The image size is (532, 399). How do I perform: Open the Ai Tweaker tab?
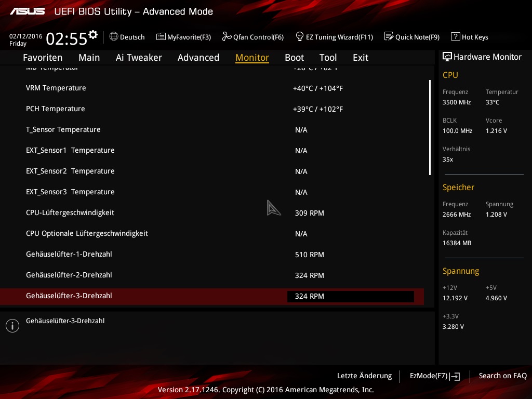coord(139,58)
